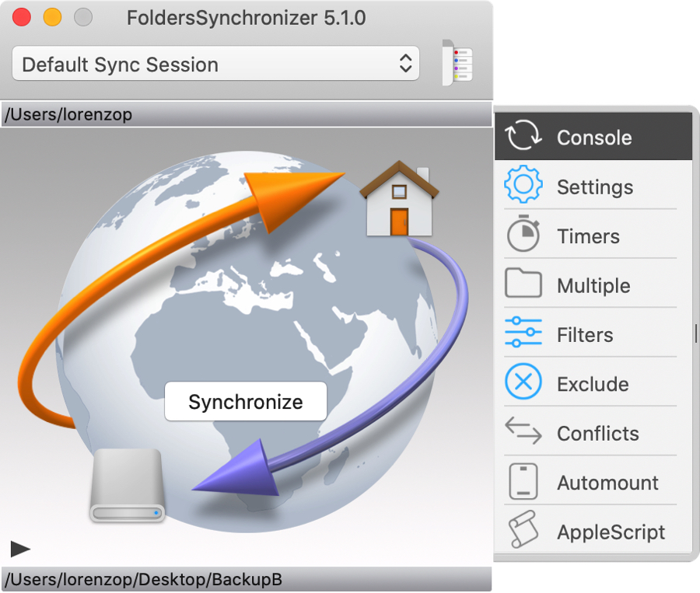Image resolution: width=700 pixels, height=593 pixels.
Task: Expand the log disclosure triangle
Action: (x=20, y=549)
